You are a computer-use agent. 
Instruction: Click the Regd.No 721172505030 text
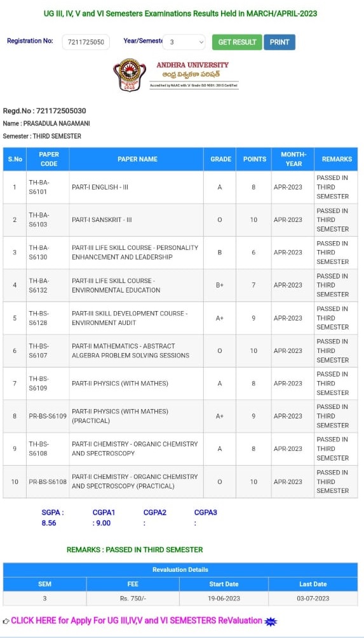pos(44,111)
